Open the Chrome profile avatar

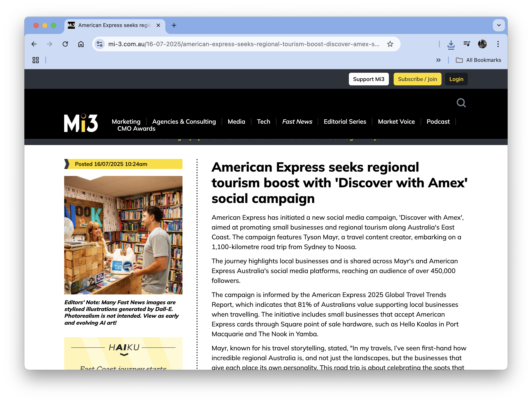click(x=482, y=44)
